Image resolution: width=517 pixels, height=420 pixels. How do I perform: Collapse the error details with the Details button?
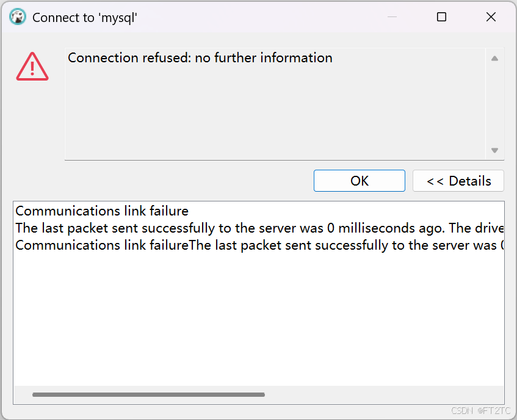point(458,180)
